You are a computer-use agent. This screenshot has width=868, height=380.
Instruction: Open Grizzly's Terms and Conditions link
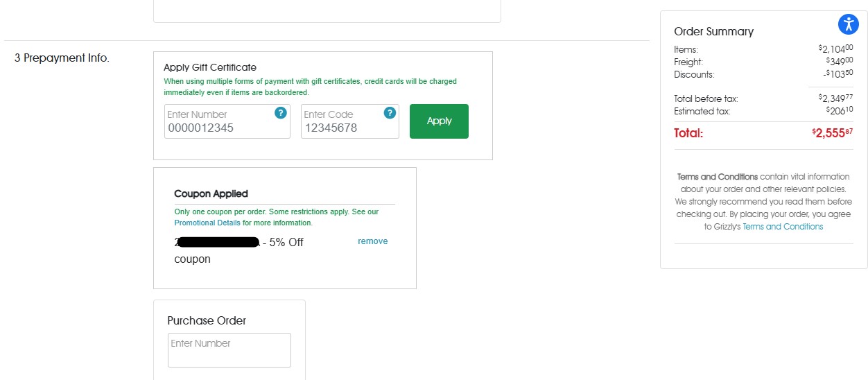click(783, 227)
